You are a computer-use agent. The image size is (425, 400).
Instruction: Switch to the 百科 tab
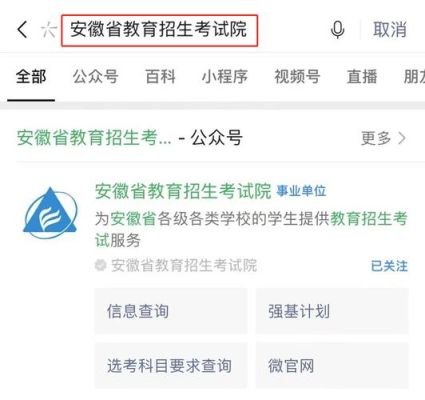tap(160, 77)
